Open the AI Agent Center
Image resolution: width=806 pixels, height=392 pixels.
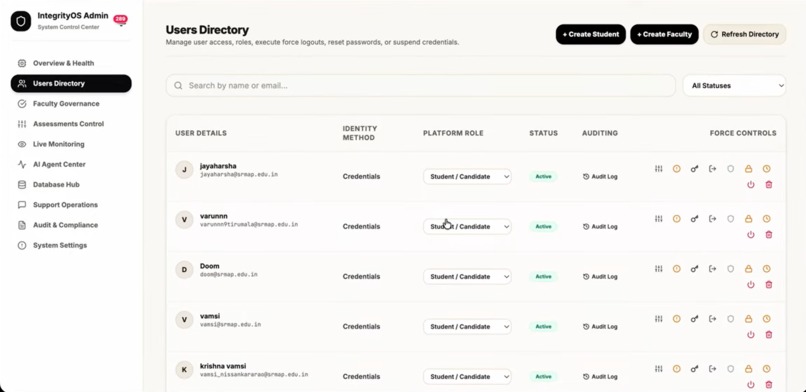tap(71, 164)
